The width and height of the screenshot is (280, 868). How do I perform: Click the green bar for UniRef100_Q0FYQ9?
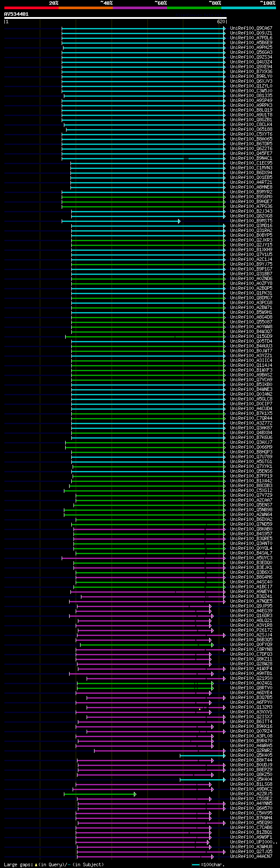coord(147,645)
